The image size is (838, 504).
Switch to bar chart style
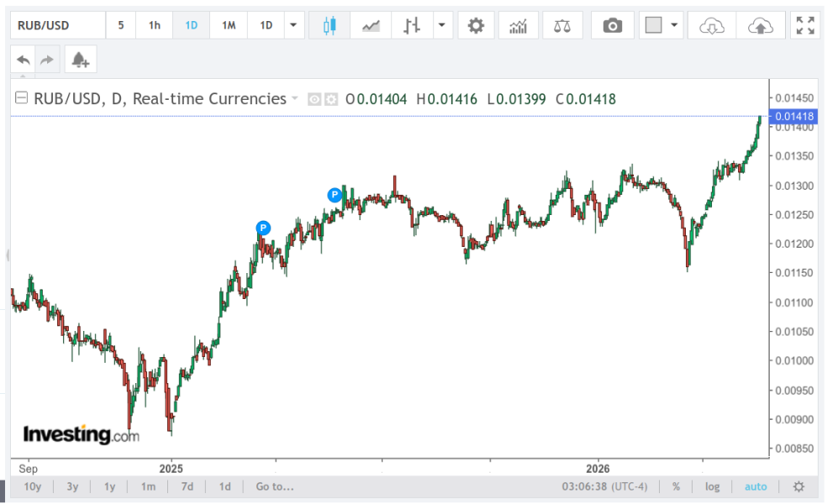point(412,25)
